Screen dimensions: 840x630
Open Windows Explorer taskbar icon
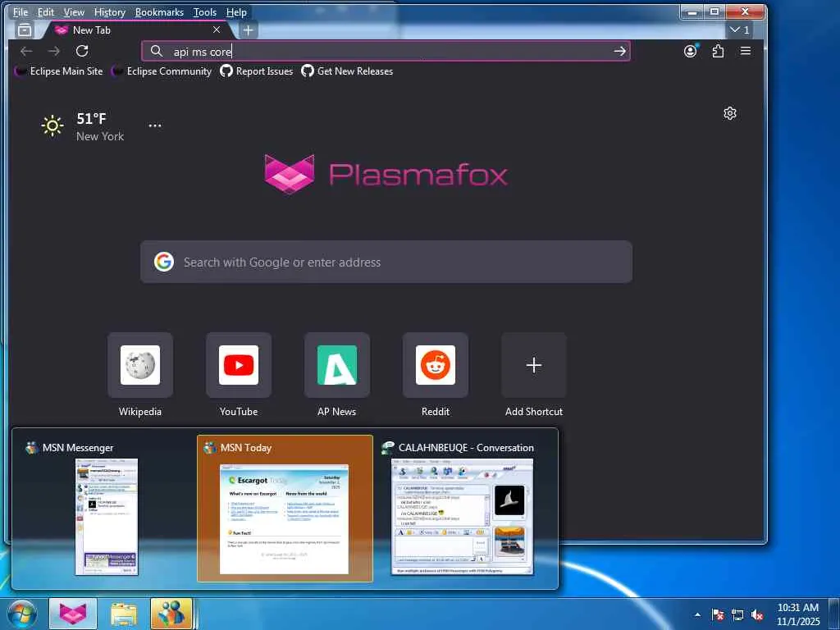tap(124, 614)
